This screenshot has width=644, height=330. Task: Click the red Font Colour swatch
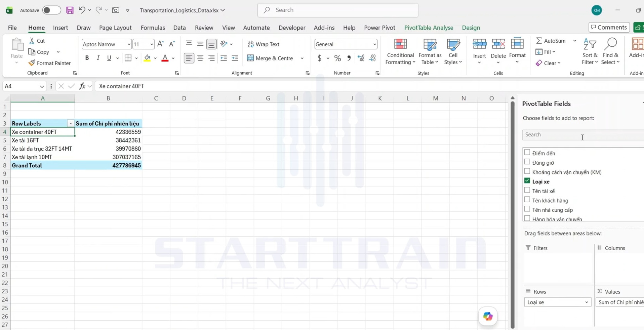(x=165, y=58)
